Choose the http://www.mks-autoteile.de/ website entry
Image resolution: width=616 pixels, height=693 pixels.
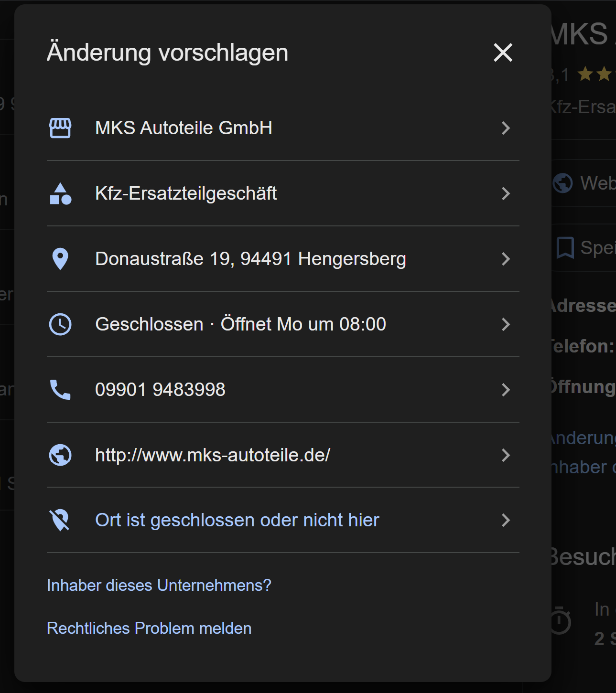[x=213, y=455]
